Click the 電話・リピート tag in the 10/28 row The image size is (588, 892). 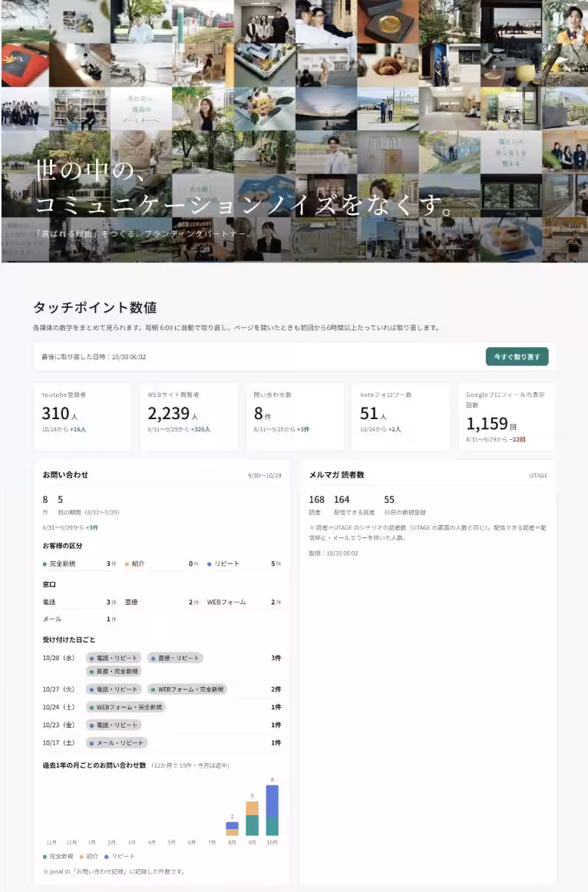(x=114, y=658)
